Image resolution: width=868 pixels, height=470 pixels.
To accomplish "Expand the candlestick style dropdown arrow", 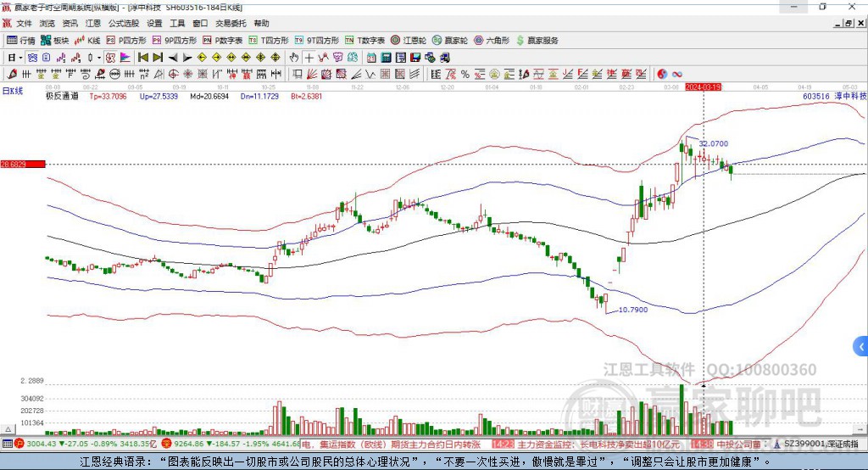I will coord(99,58).
